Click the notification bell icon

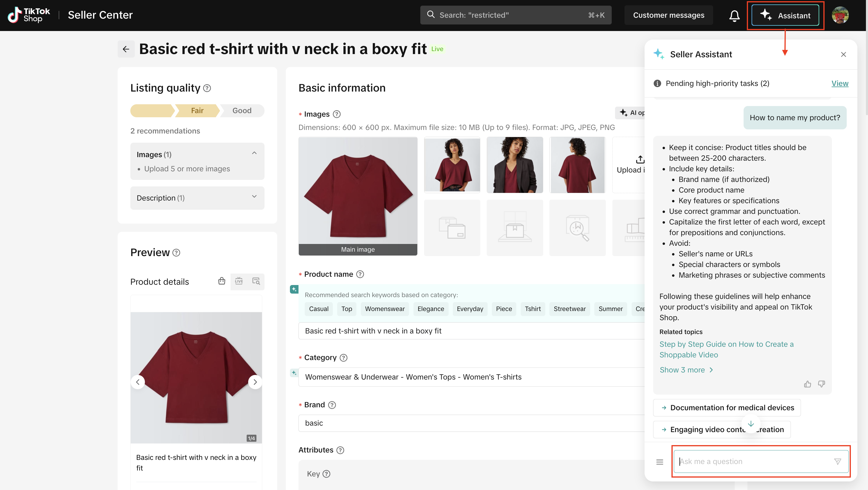pyautogui.click(x=734, y=15)
